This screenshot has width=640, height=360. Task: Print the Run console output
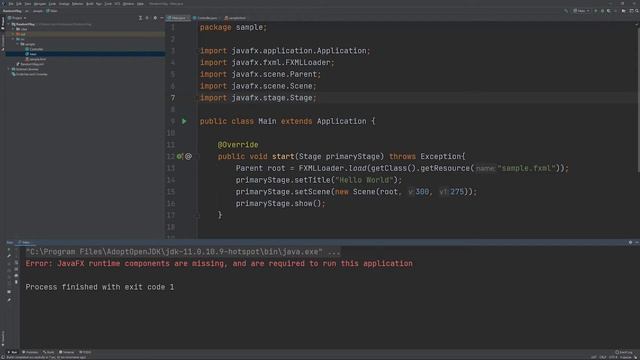click(16, 276)
